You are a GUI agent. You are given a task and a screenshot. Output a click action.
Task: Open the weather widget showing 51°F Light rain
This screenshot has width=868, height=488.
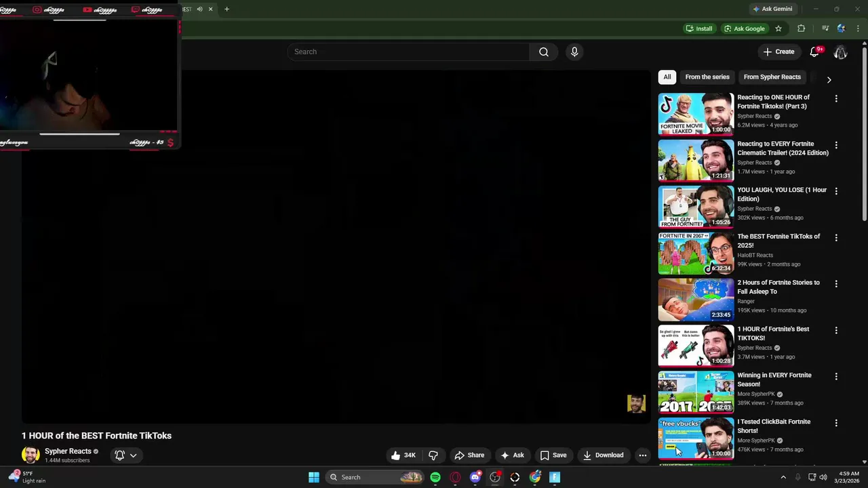tap(27, 477)
